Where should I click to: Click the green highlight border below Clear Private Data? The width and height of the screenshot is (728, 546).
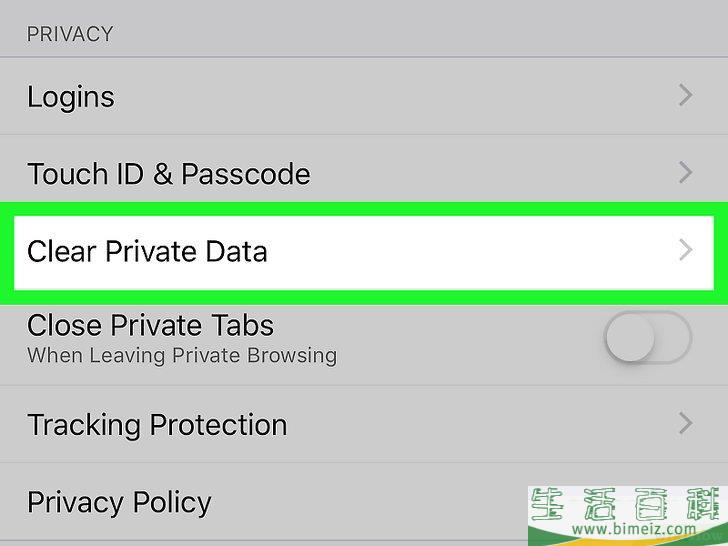pyautogui.click(x=364, y=297)
